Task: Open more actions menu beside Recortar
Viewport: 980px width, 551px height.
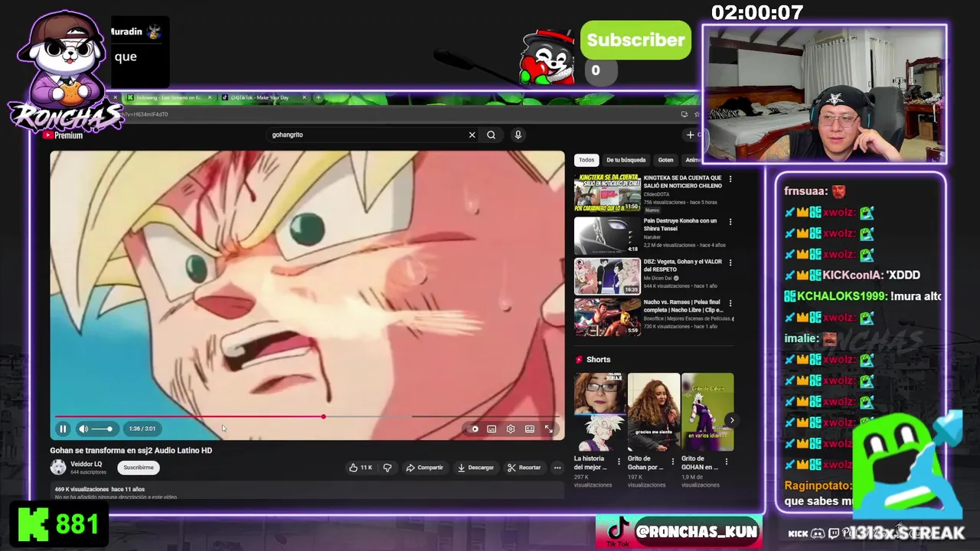Action: tap(557, 468)
